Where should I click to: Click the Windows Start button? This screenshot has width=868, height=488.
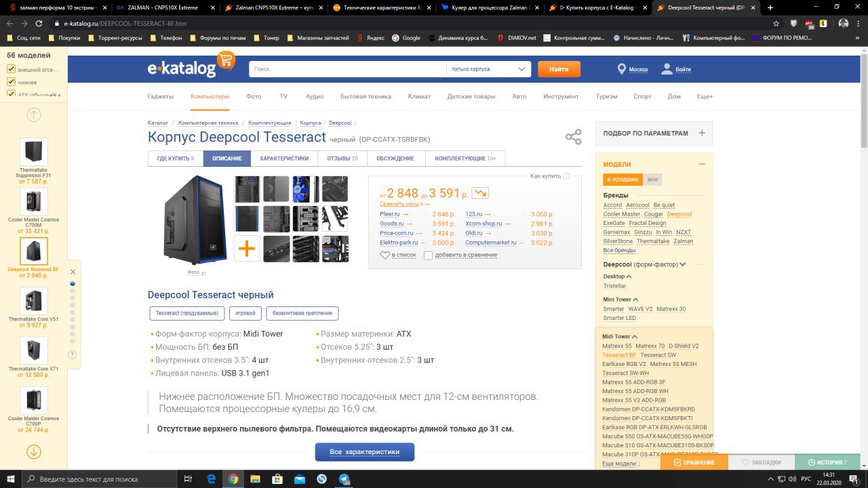12,479
